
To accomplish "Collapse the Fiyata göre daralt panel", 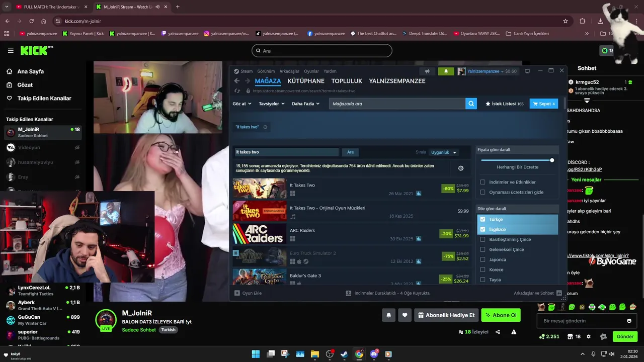I will 517,150.
